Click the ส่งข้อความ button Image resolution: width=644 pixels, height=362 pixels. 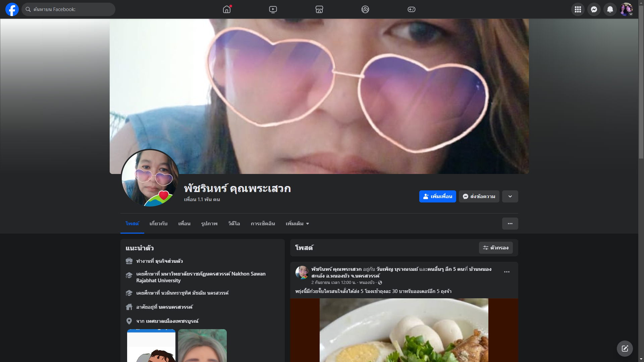[479, 196]
